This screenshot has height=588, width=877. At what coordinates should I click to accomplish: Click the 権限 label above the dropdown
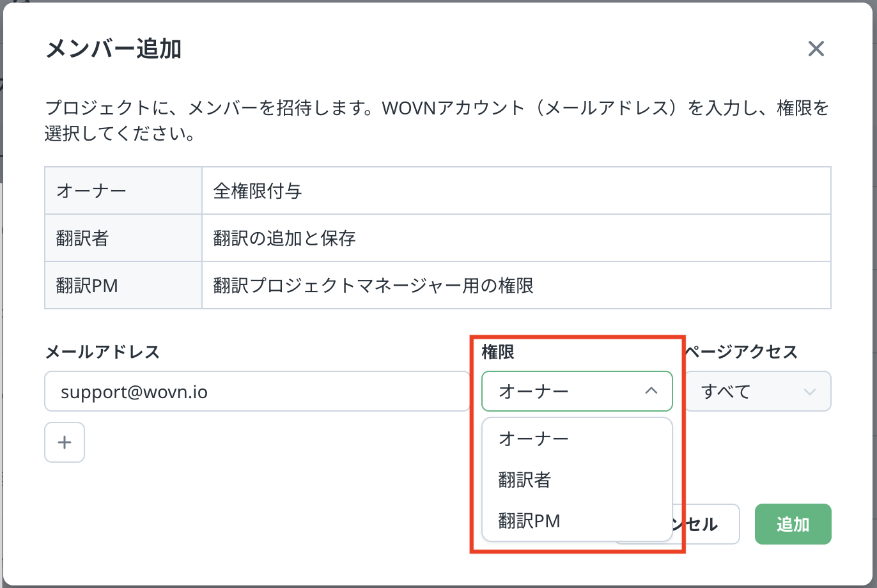[x=498, y=351]
